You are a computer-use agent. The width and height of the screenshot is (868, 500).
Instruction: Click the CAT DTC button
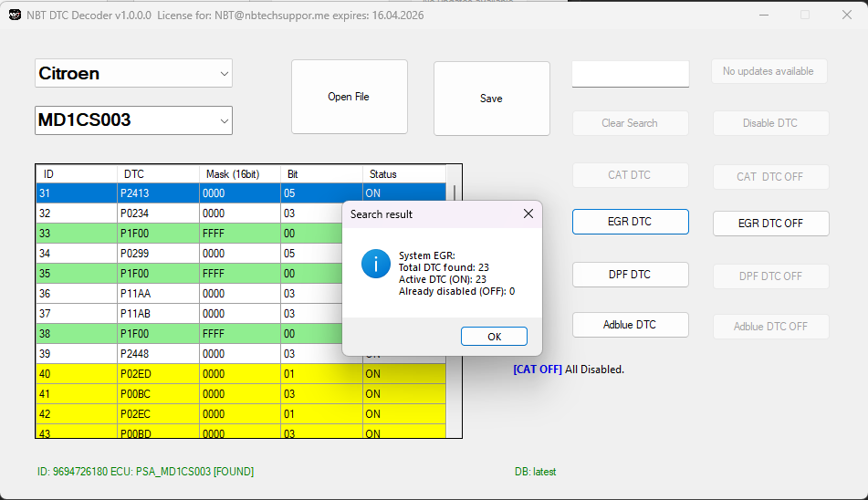631,175
